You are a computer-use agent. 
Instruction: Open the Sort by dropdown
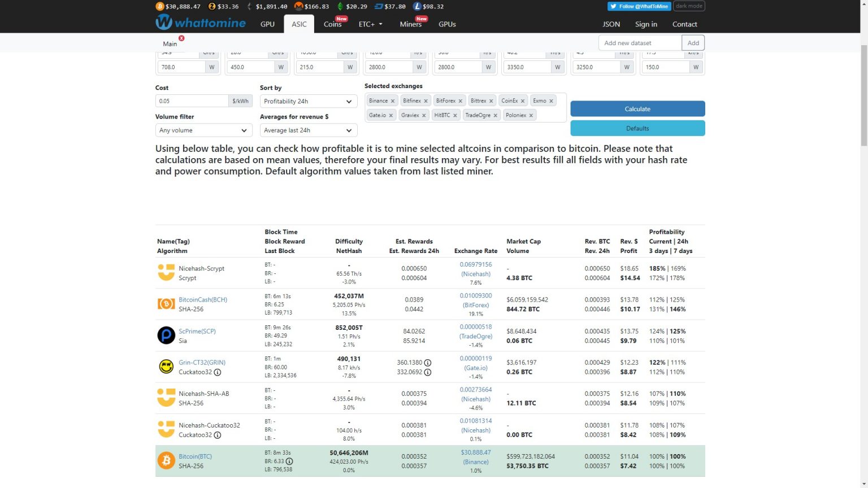pyautogui.click(x=309, y=101)
